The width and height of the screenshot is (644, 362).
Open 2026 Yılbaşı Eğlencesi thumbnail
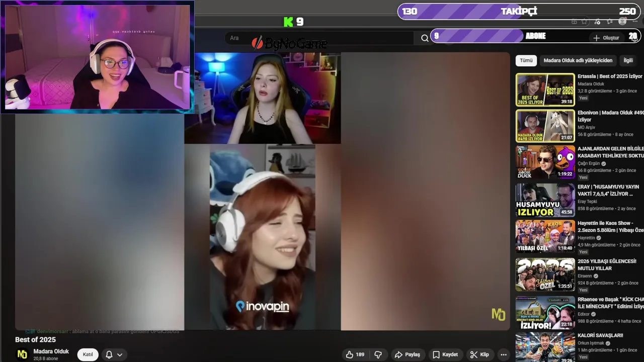[x=545, y=275]
